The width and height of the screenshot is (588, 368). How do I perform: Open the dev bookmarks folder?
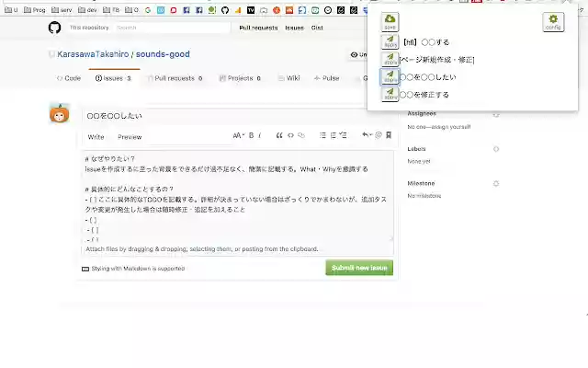point(87,10)
